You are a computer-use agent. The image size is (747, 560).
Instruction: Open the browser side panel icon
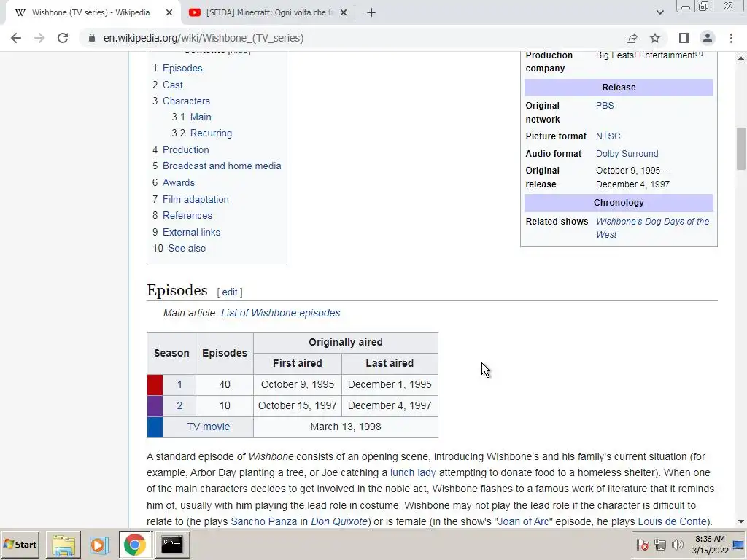684,38
